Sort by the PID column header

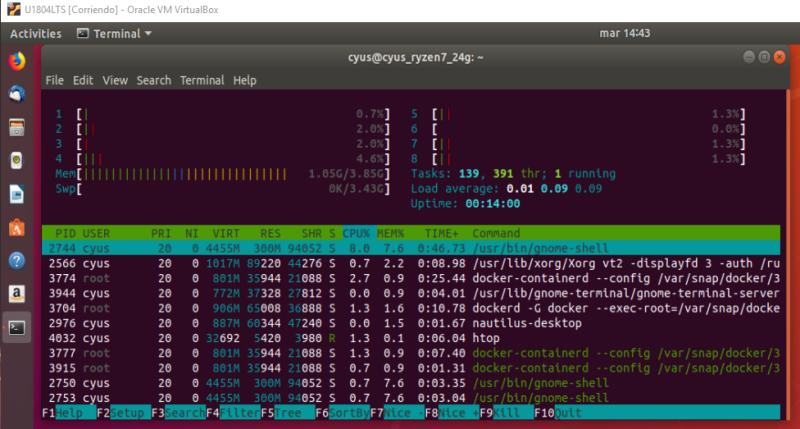(x=65, y=234)
